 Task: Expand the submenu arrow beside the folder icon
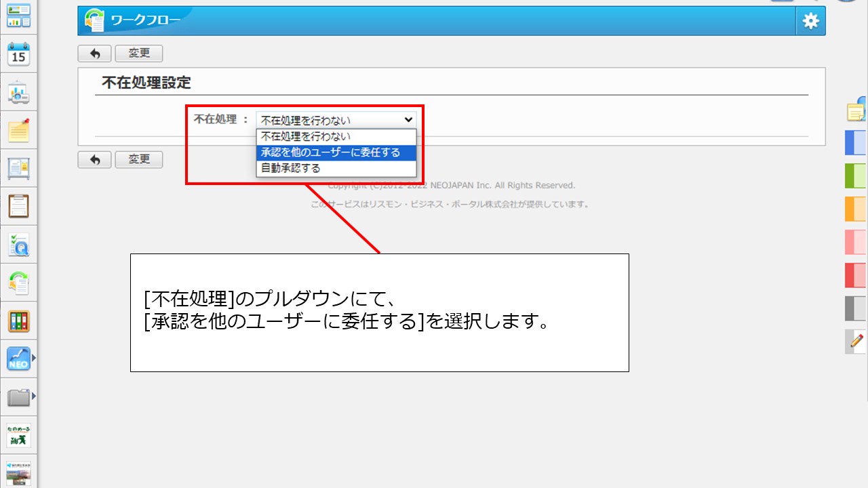click(x=34, y=396)
